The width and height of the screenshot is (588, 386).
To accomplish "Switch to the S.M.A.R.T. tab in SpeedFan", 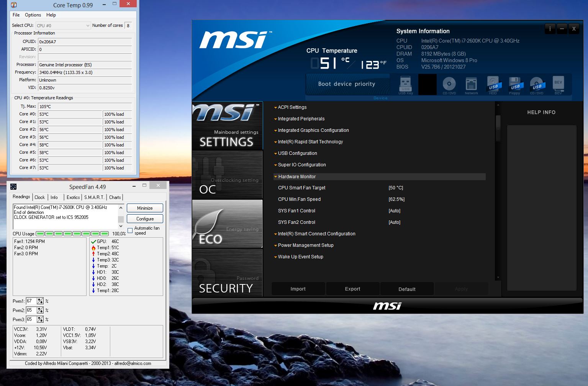I will click(x=94, y=197).
